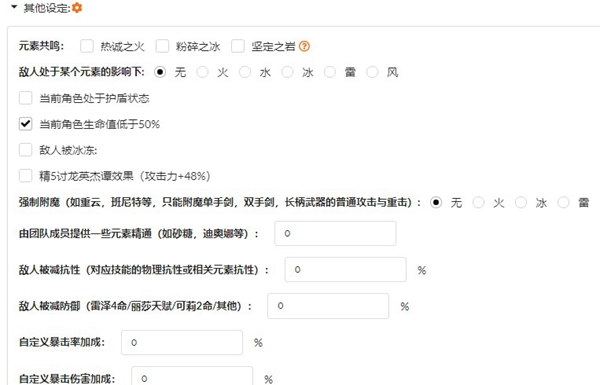
Task: Collapse the 其他设定 section triangle
Action: click(x=14, y=7)
